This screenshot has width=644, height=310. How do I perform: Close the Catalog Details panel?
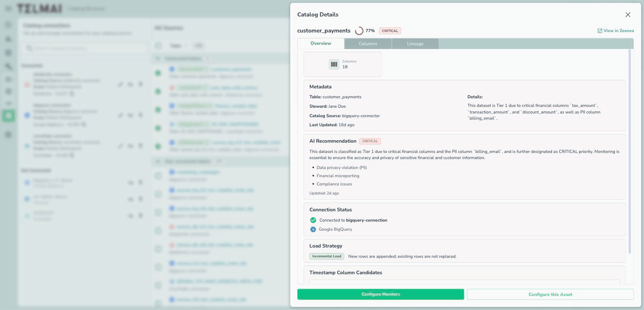tap(628, 15)
